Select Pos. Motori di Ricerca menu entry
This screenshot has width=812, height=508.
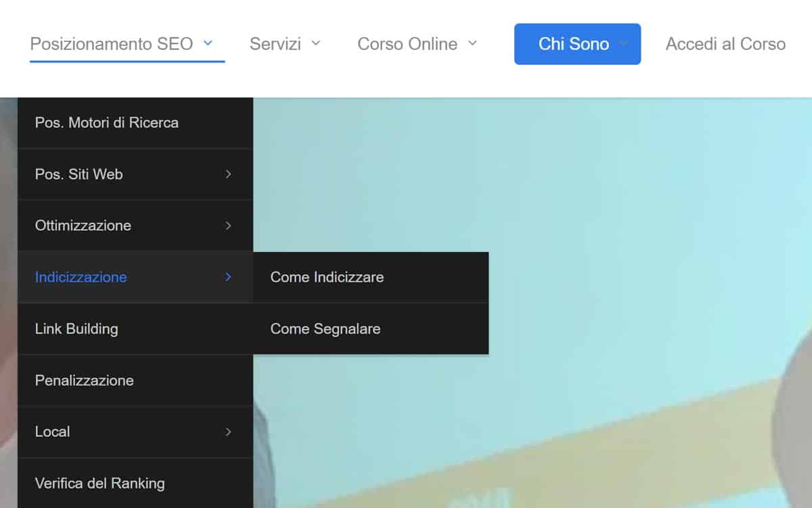point(135,123)
